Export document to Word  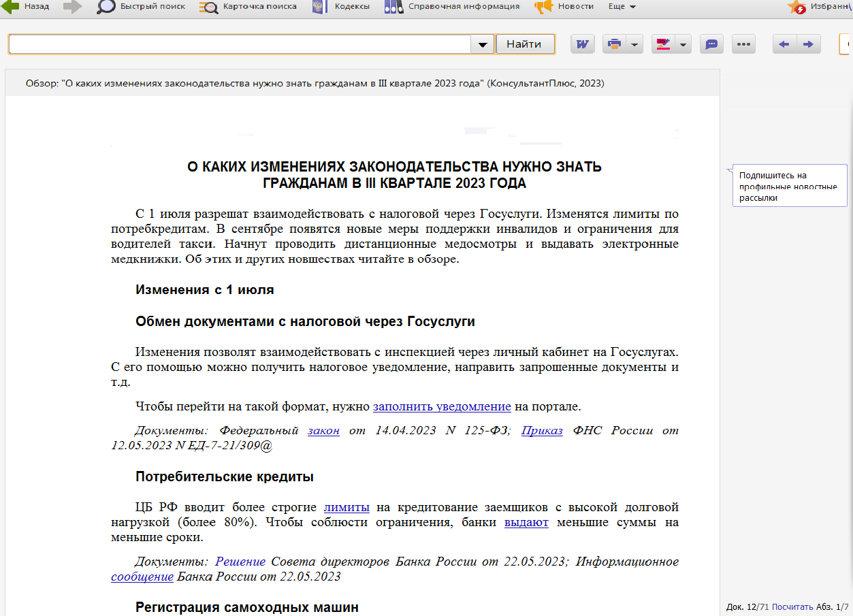583,44
